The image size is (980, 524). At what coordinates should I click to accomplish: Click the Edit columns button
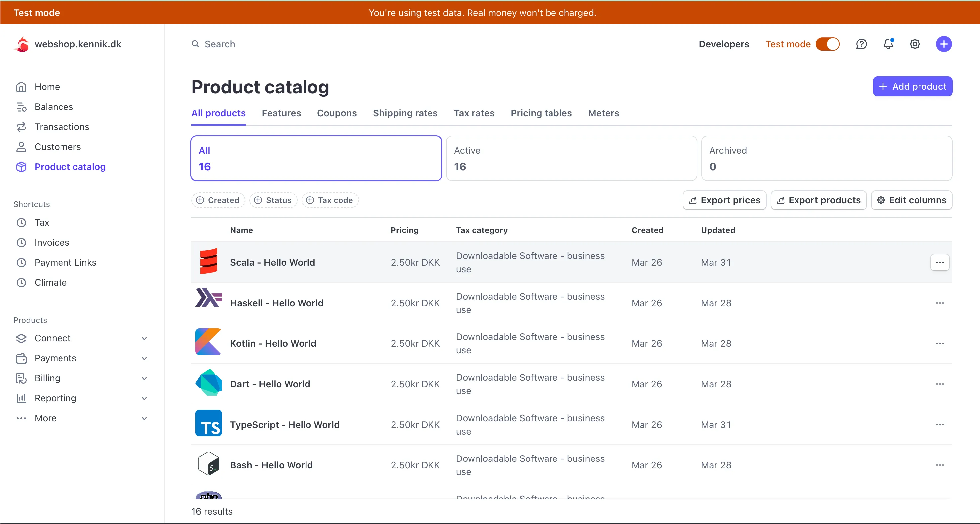click(912, 200)
